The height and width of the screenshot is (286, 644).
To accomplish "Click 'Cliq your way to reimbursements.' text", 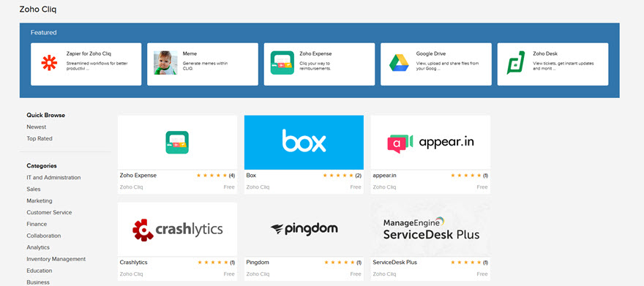I will [x=315, y=66].
